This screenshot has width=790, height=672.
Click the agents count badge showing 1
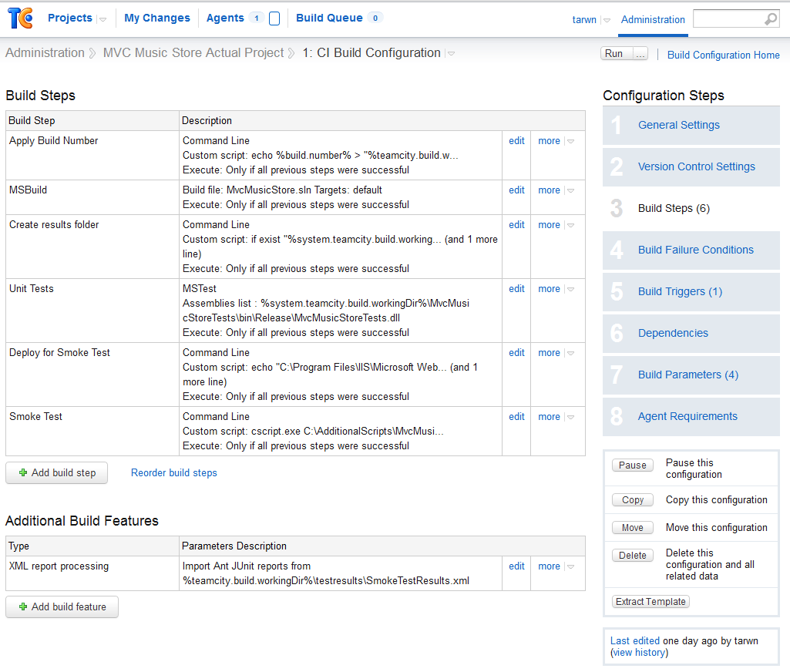tap(257, 18)
